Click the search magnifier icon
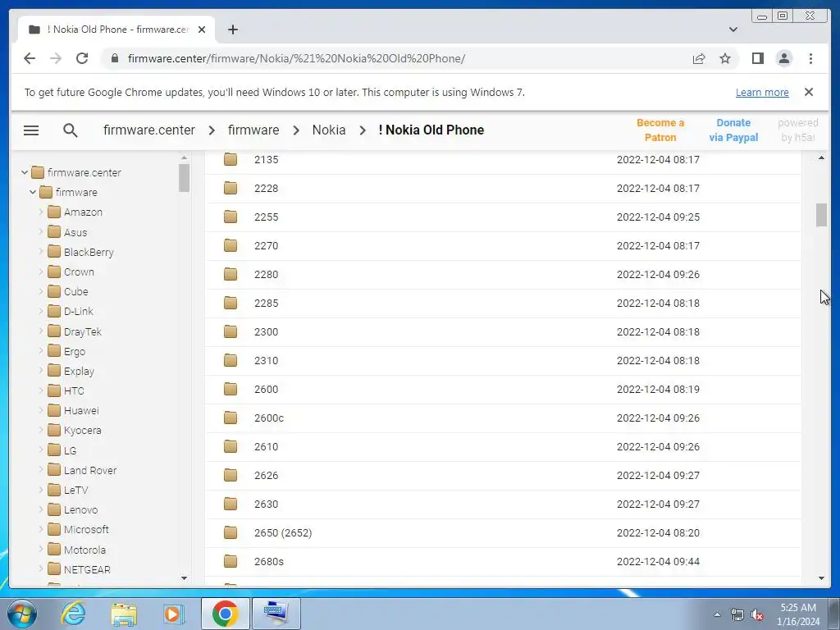The width and height of the screenshot is (840, 630). tap(71, 130)
